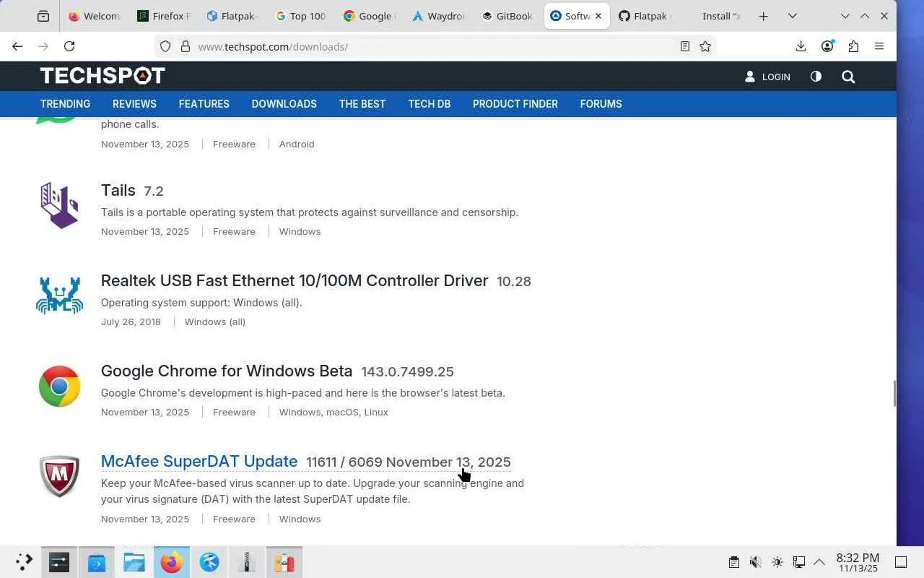Open a new browser tab
The image size is (924, 578).
point(763,16)
